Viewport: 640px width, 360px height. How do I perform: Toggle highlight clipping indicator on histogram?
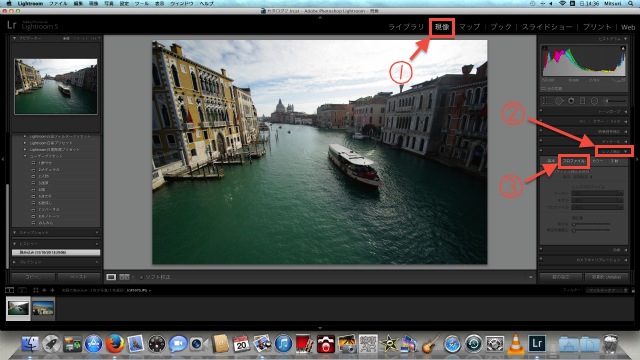pyautogui.click(x=623, y=48)
